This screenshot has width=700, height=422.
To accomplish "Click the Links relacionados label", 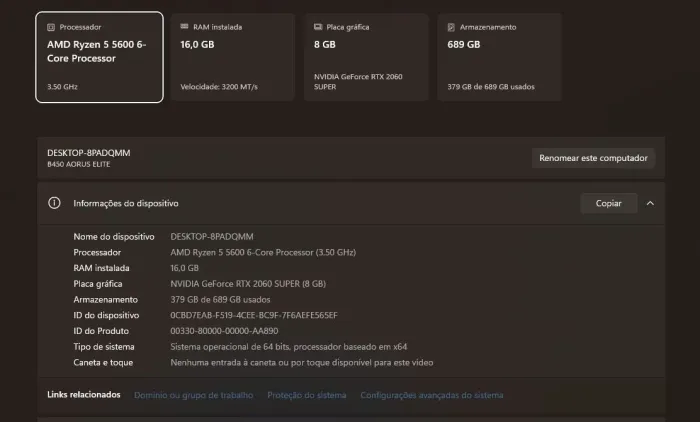I will click(x=84, y=395).
